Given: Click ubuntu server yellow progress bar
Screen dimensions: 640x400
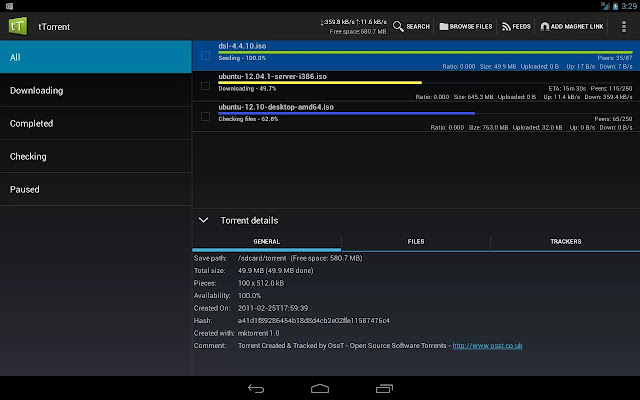Looking at the screenshot, I should click(x=320, y=83).
